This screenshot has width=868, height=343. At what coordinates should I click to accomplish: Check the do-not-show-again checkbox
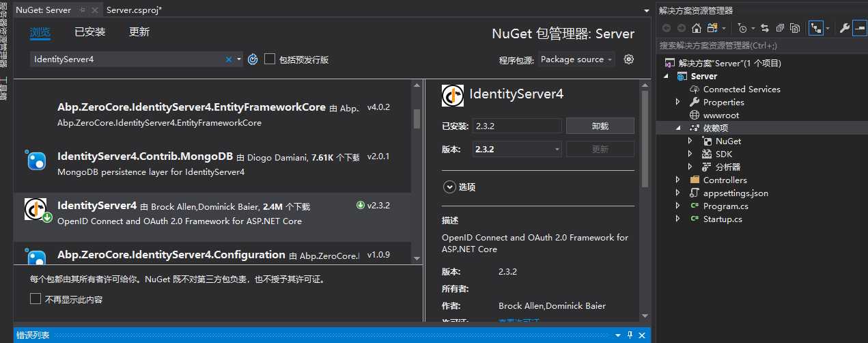pyautogui.click(x=36, y=299)
